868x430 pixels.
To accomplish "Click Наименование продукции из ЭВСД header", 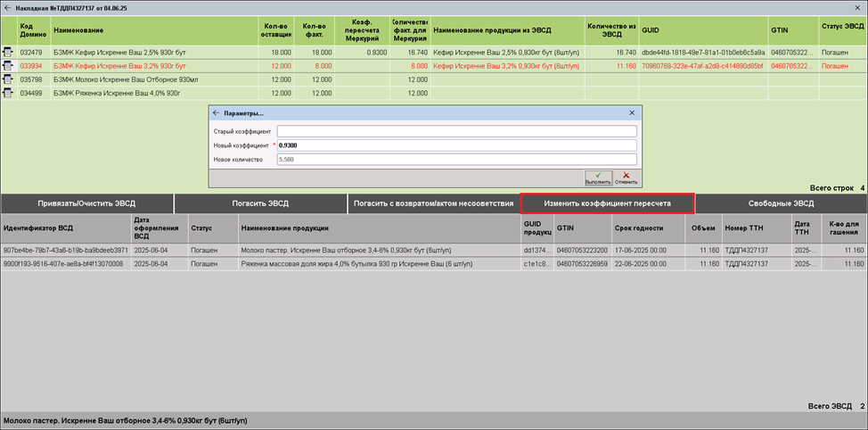I will [x=508, y=30].
